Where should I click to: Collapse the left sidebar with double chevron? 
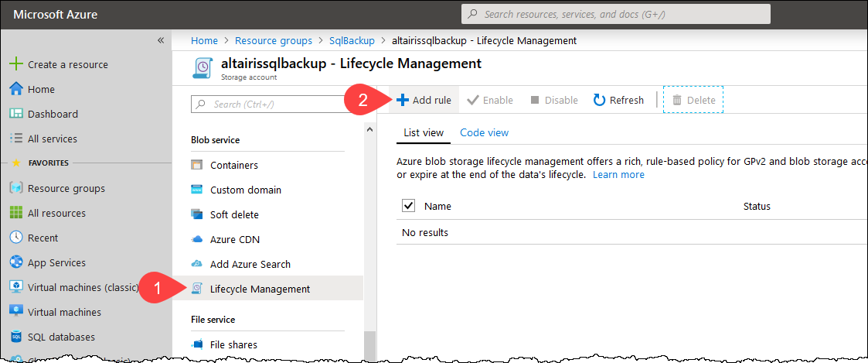161,40
